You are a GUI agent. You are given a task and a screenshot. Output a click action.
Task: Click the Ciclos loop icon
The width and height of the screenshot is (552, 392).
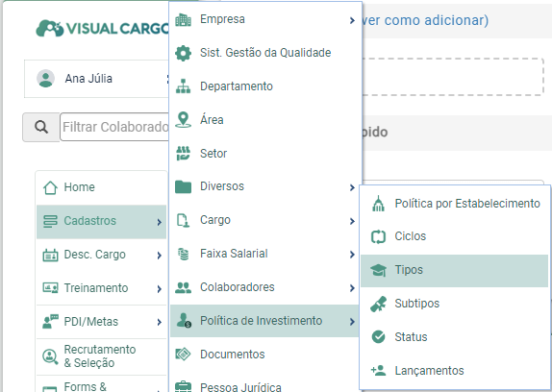pyautogui.click(x=379, y=236)
